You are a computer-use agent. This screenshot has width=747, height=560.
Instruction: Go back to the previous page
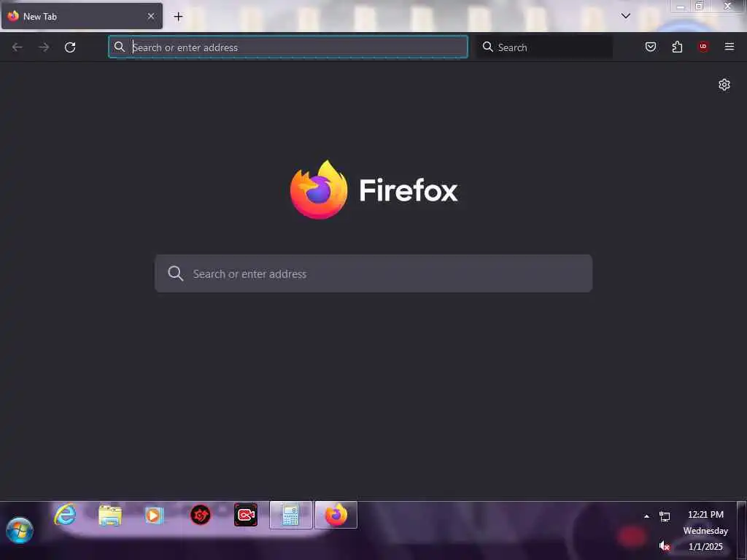pyautogui.click(x=18, y=47)
